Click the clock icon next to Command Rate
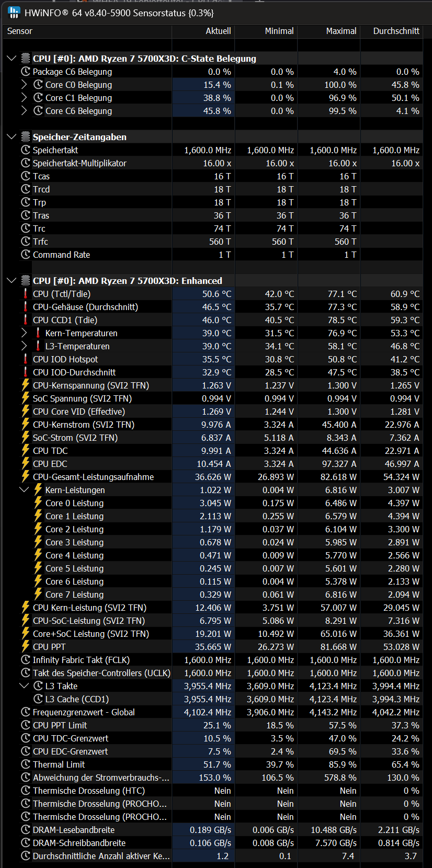 26,254
